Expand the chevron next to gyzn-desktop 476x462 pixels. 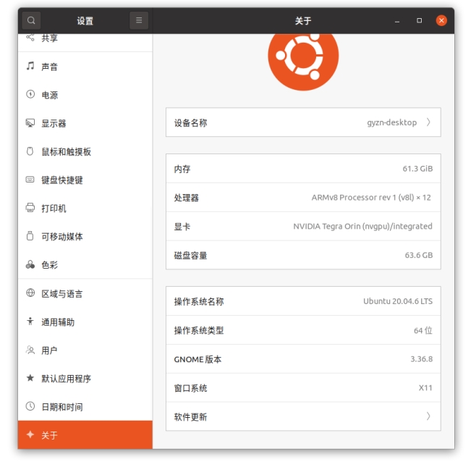tap(428, 122)
